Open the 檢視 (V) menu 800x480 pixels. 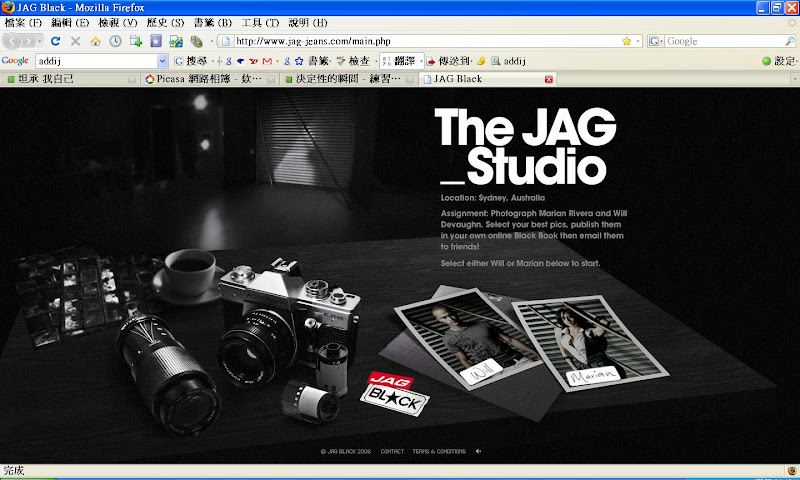(x=118, y=22)
